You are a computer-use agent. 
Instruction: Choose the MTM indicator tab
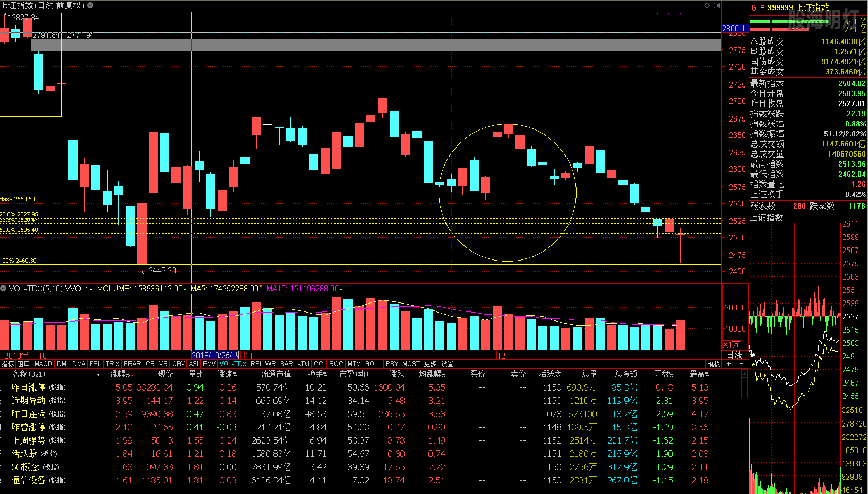tap(354, 364)
